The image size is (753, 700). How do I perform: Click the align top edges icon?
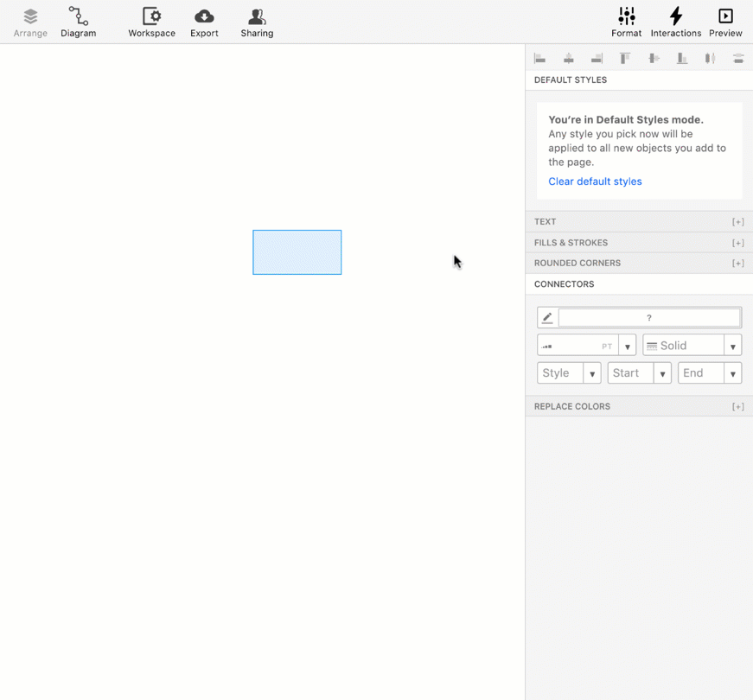click(x=624, y=58)
